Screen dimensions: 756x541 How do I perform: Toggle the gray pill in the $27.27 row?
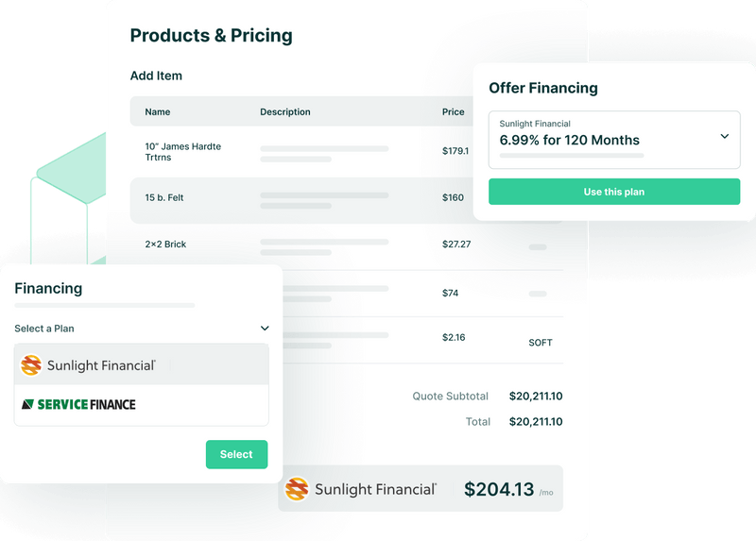[x=538, y=246]
